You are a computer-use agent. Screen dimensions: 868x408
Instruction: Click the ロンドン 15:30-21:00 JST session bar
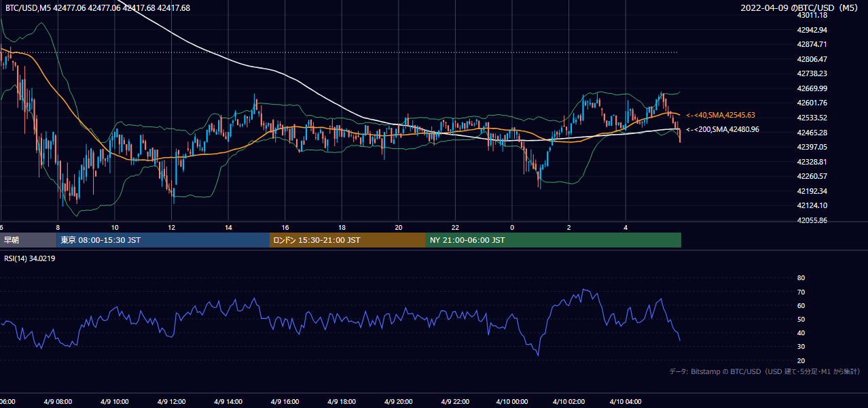pyautogui.click(x=348, y=240)
